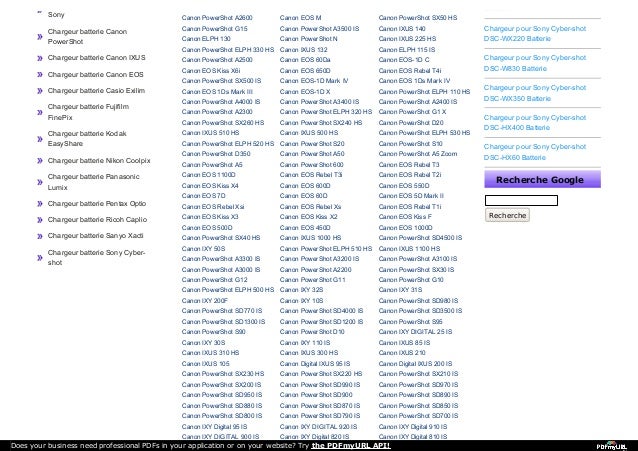Select Canon PowerShot S95 model
The height and width of the screenshot is (451, 638).
tap(411, 322)
